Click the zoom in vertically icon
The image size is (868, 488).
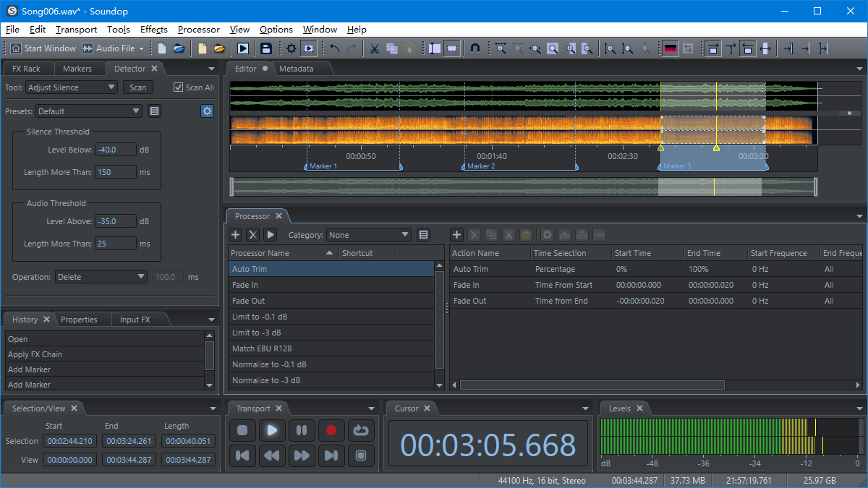(x=610, y=48)
